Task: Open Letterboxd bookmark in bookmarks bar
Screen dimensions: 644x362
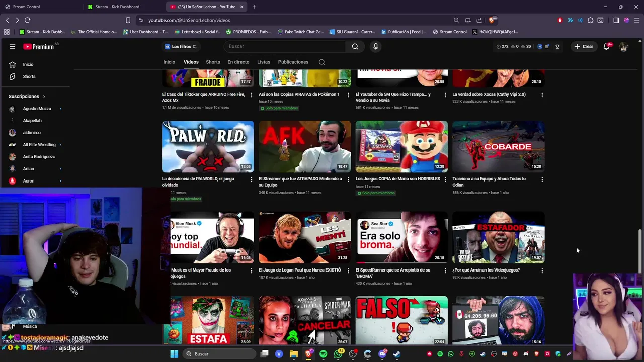Action: 197,32
